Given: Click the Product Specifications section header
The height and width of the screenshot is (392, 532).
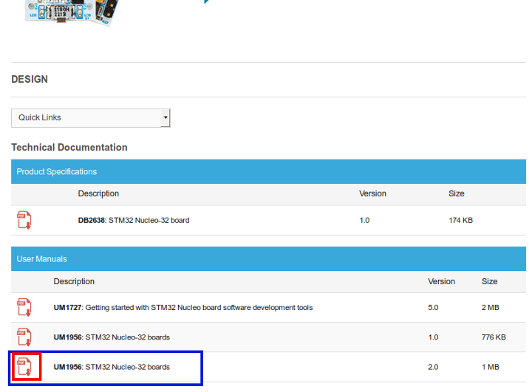Looking at the screenshot, I should pos(57,171).
